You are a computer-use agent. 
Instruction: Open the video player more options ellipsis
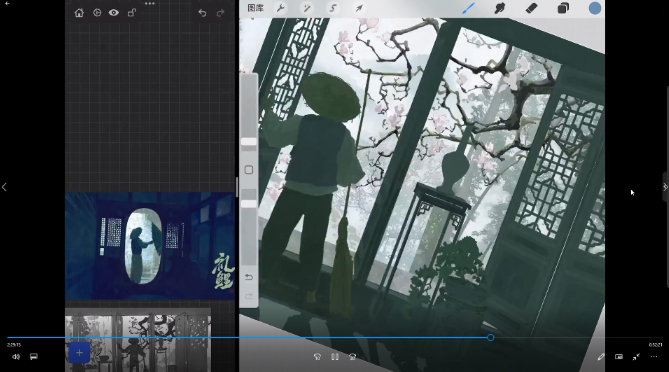(x=654, y=357)
